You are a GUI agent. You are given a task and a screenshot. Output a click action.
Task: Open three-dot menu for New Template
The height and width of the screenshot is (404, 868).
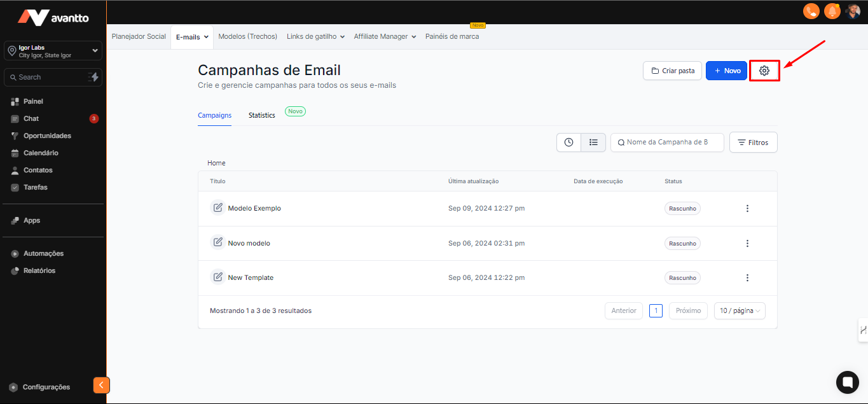pyautogui.click(x=747, y=278)
